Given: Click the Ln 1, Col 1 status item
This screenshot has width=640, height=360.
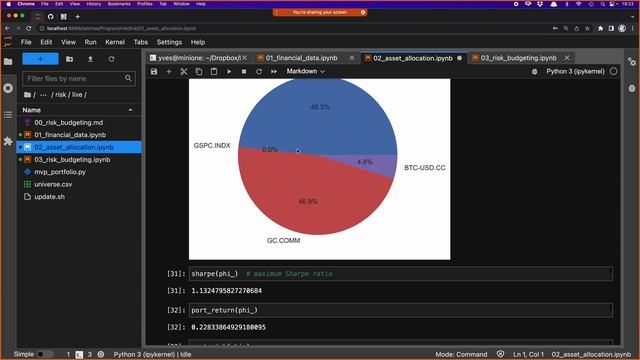Looking at the screenshot, I should 528,354.
